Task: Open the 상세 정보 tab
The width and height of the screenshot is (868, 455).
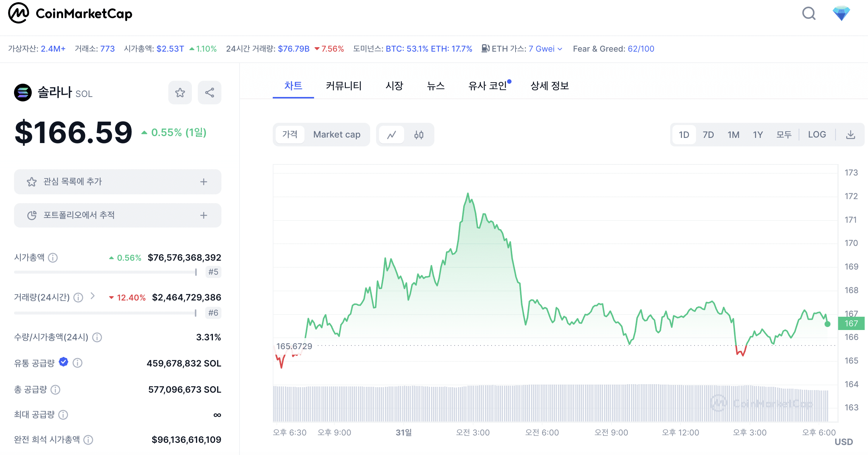Action: pos(550,86)
